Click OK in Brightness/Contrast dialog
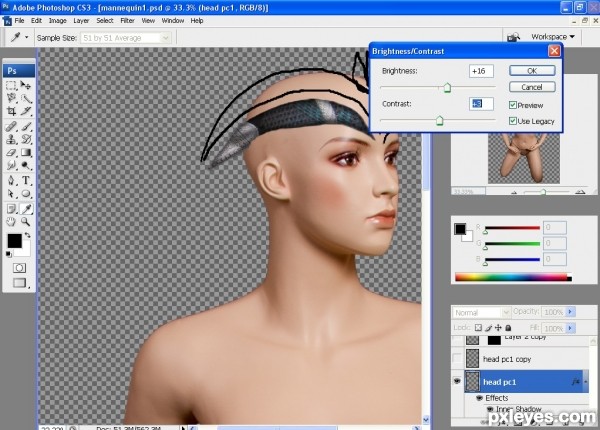Screen dimensions: 600x430 [x=532, y=70]
